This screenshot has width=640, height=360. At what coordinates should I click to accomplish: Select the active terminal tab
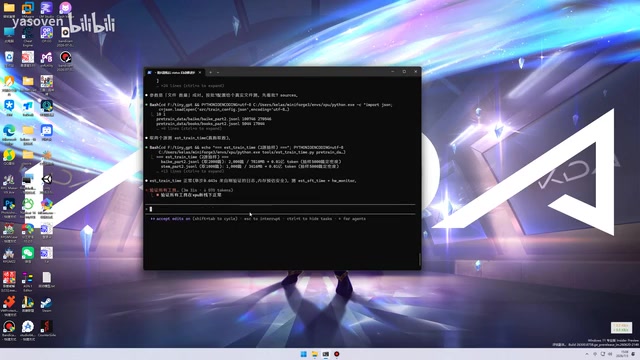tap(175, 72)
